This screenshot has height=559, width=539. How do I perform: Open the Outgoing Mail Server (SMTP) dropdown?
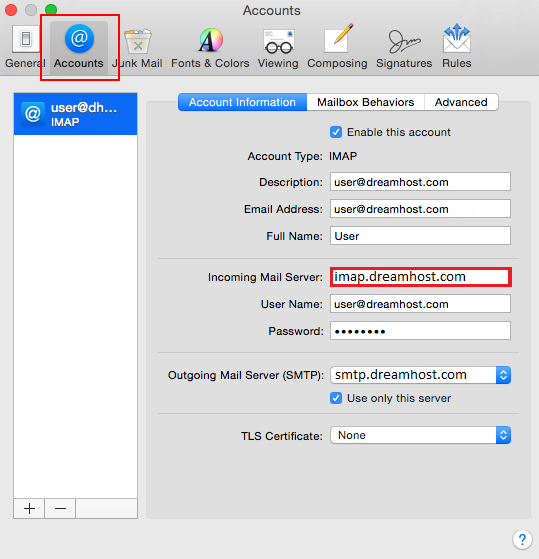(421, 375)
